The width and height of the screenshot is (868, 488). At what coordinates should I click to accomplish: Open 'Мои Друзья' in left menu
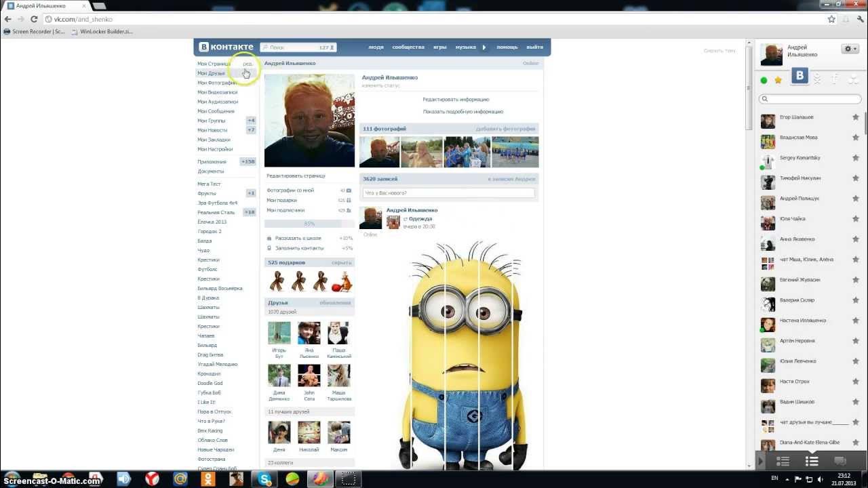[211, 73]
